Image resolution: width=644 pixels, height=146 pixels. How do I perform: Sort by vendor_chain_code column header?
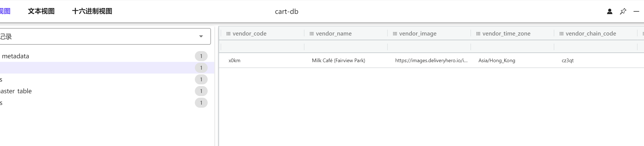(x=591, y=34)
